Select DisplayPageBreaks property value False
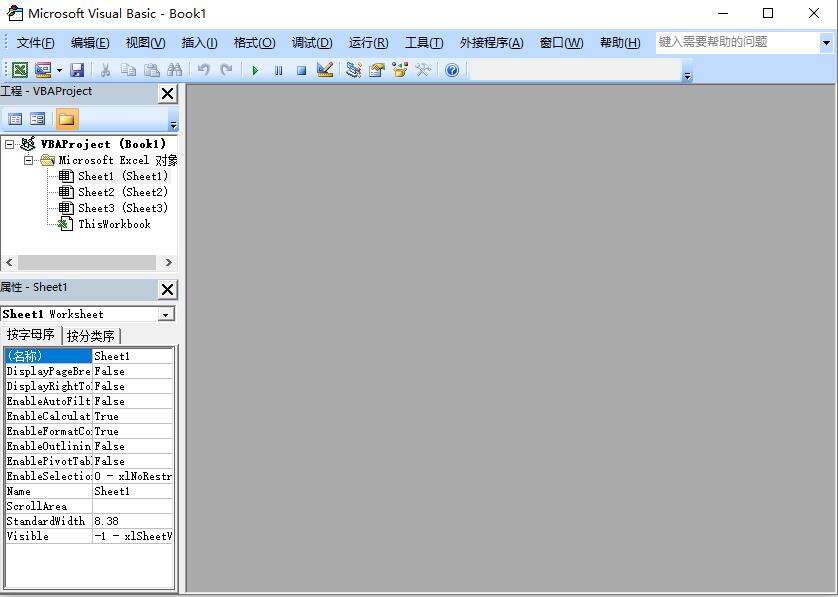The height and width of the screenshot is (597, 838). pos(133,371)
